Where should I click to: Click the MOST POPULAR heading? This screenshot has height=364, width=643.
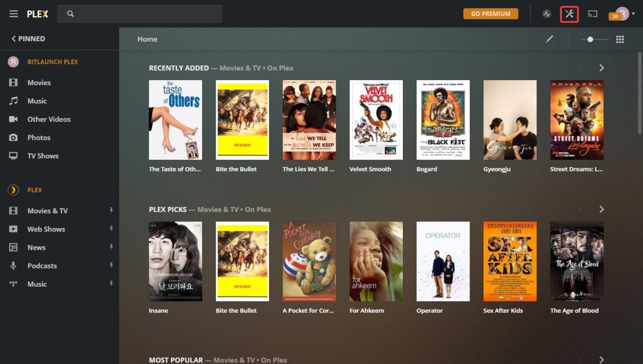176,360
